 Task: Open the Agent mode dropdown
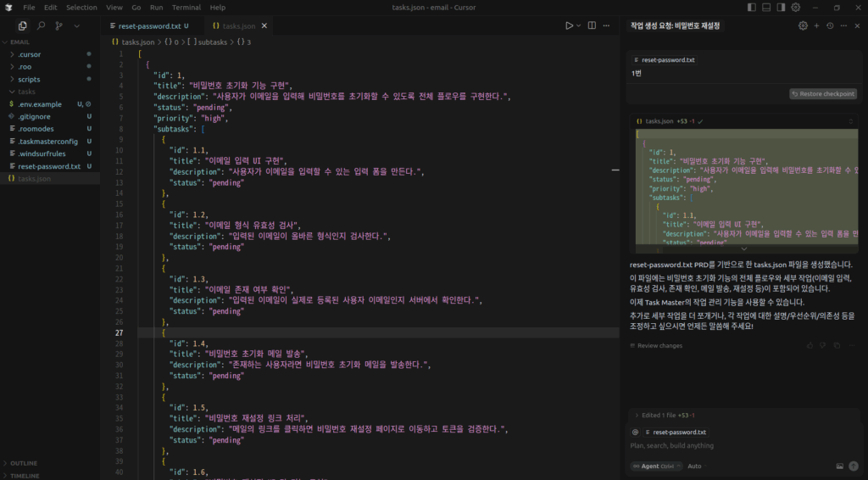click(656, 466)
